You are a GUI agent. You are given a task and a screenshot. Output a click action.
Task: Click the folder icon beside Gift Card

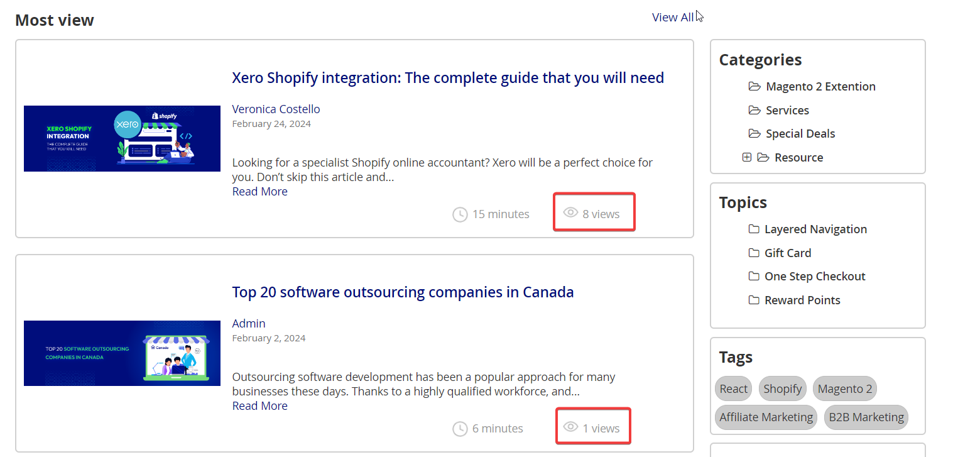point(754,253)
